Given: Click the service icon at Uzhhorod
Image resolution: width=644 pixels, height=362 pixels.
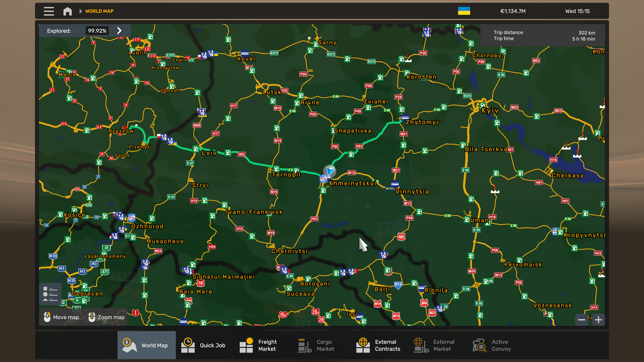Looking at the screenshot, I should click(x=132, y=218).
